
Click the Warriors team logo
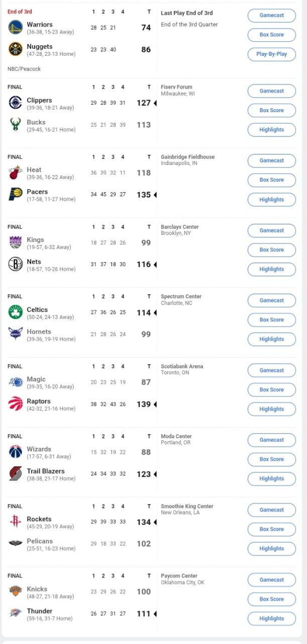click(16, 28)
